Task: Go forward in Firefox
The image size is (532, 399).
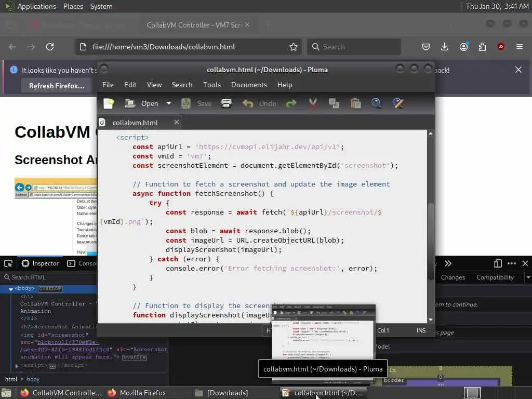Action: 31,47
